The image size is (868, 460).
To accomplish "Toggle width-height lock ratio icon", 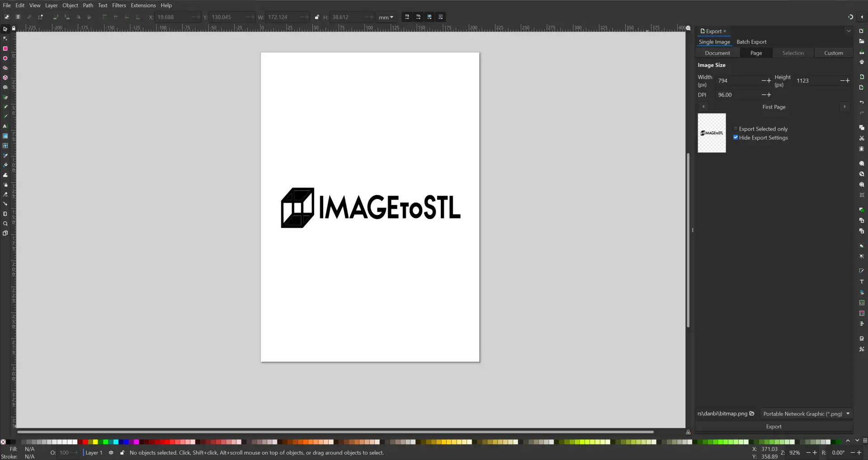I will [x=317, y=17].
